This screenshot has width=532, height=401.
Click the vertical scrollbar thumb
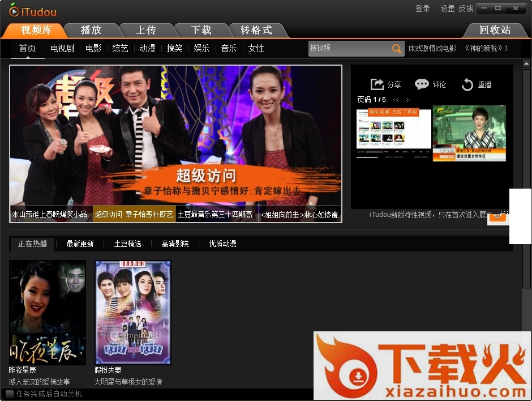coord(526,179)
